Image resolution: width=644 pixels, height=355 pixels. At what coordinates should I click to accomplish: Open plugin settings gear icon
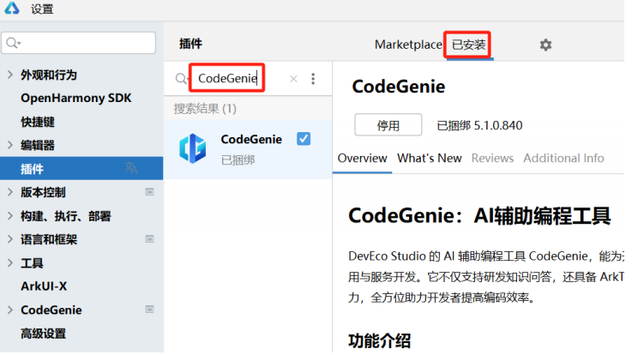(545, 45)
